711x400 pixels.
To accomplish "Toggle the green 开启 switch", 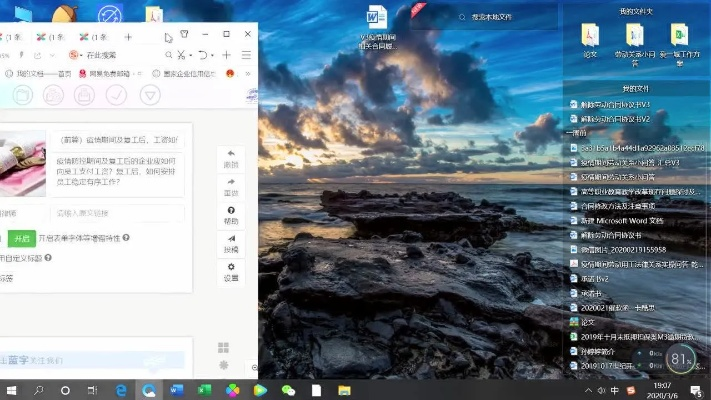I will click(21, 238).
